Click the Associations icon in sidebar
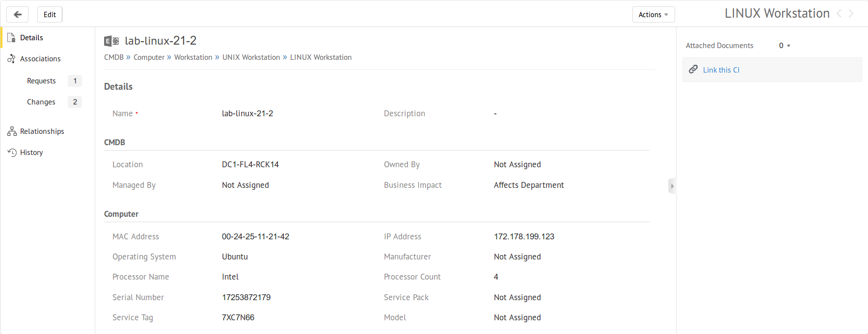The image size is (868, 334). click(x=11, y=59)
